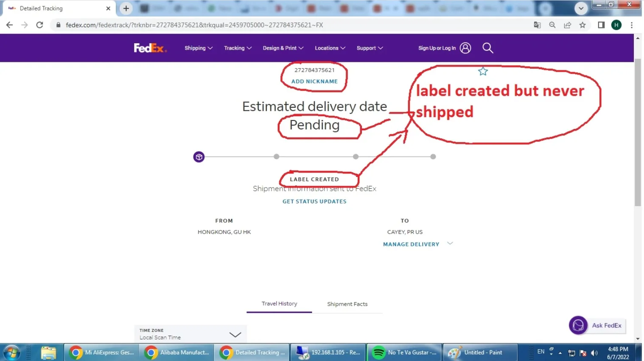View site security lock info
The image size is (644, 361).
pos(59,25)
